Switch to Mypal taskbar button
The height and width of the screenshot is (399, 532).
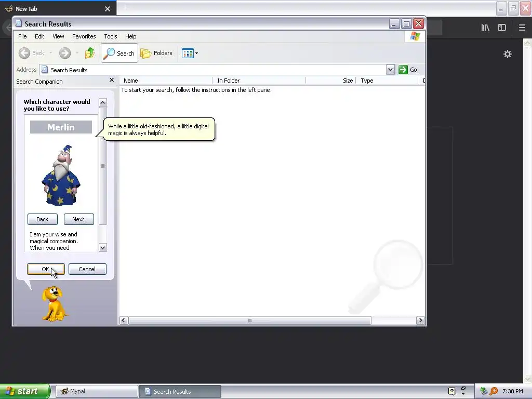[97, 391]
